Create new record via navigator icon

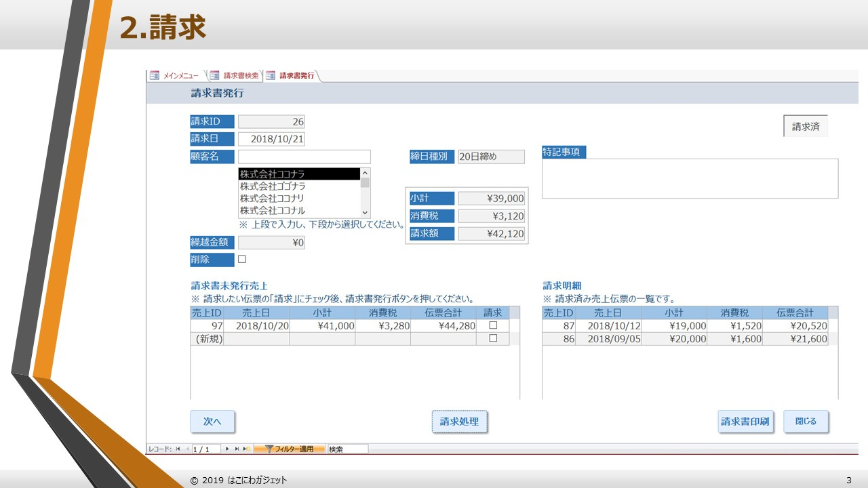pos(246,449)
